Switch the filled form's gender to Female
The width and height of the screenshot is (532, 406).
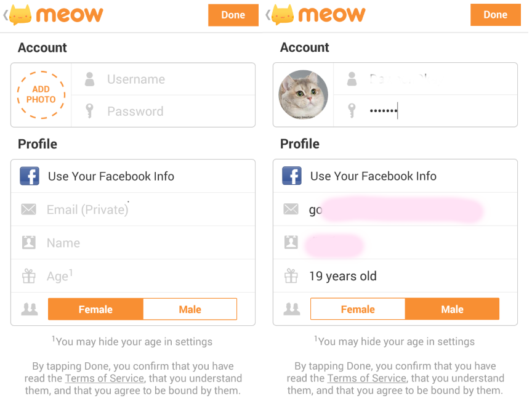pyautogui.click(x=357, y=309)
